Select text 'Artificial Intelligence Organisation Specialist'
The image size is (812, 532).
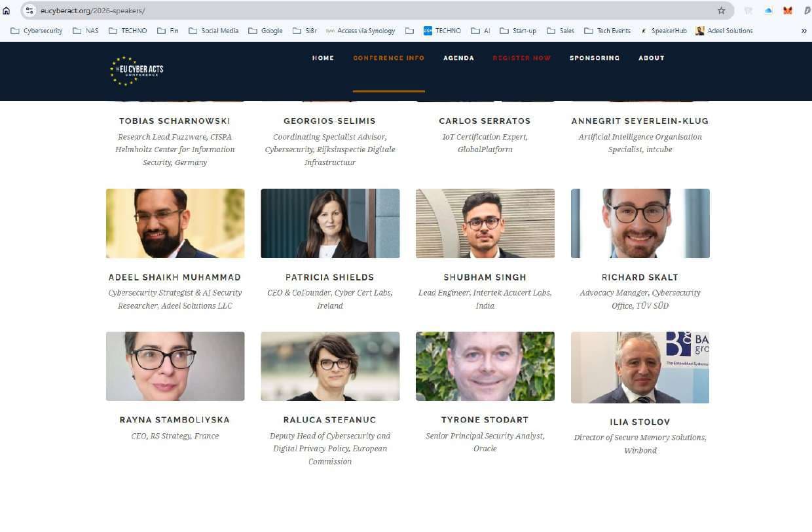tap(640, 143)
